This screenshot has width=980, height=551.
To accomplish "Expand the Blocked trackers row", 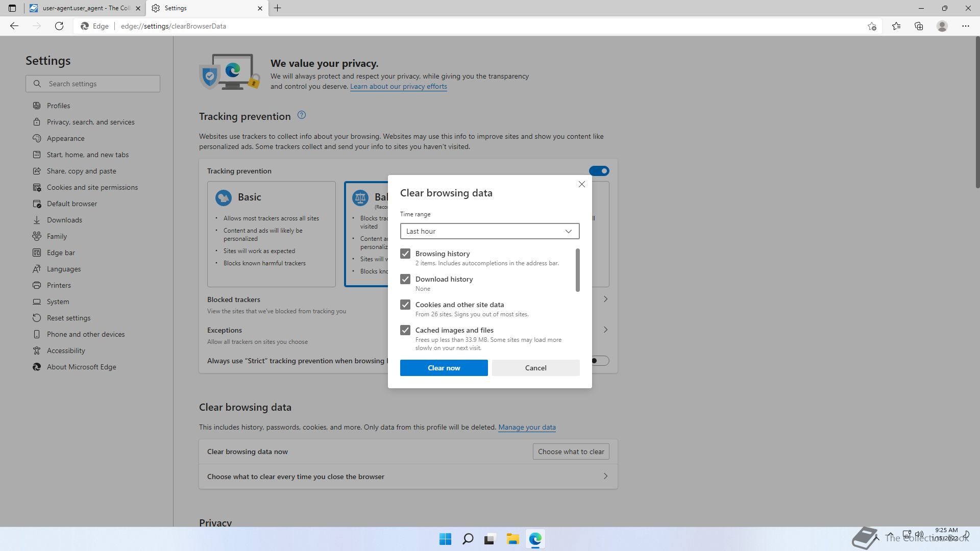I will [605, 299].
